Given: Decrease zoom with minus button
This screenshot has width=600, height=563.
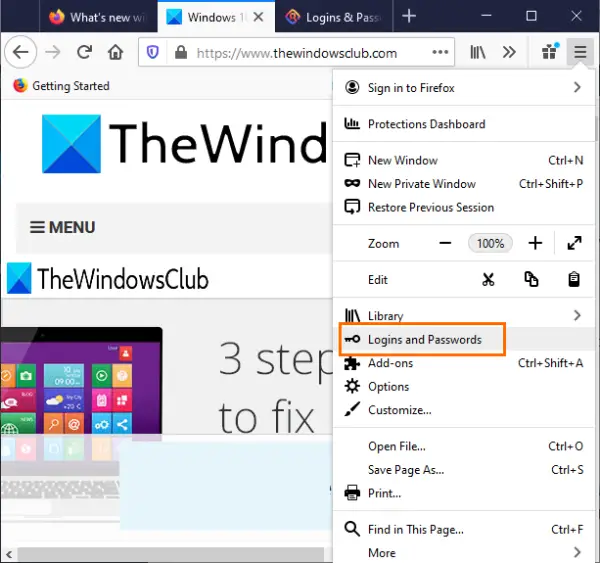Looking at the screenshot, I should pyautogui.click(x=445, y=243).
